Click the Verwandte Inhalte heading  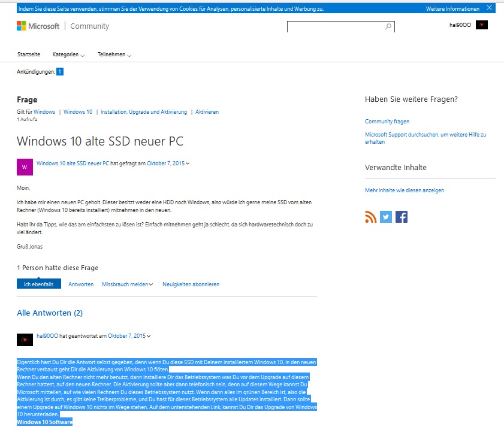[x=396, y=167]
